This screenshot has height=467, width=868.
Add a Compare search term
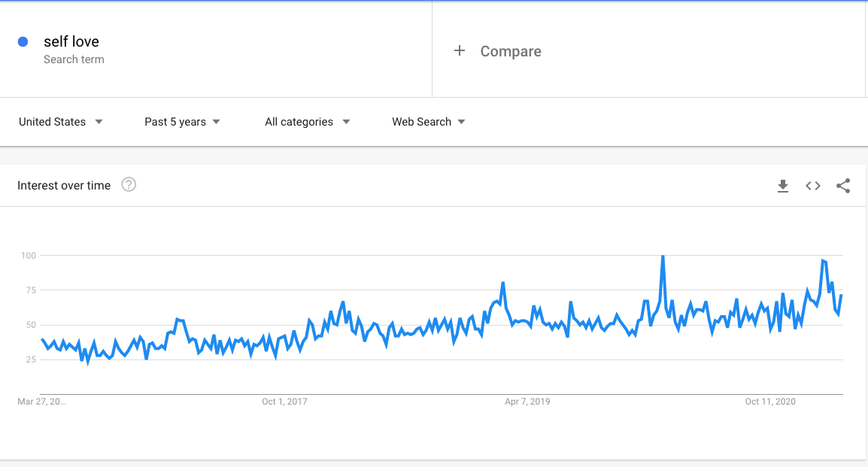[x=511, y=51]
